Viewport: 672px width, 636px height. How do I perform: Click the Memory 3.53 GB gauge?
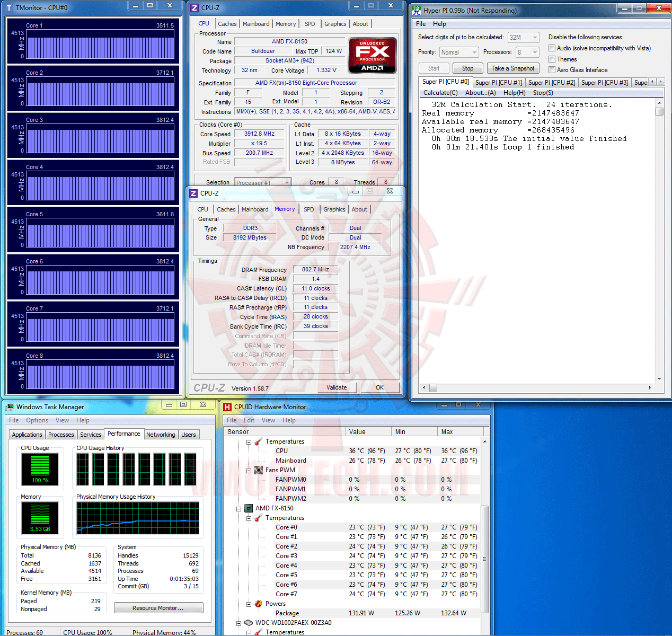40,518
